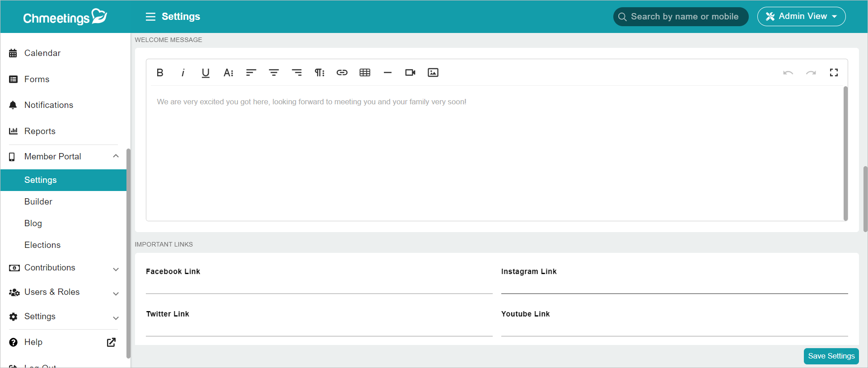
Task: Align text right in editor
Action: coord(297,73)
